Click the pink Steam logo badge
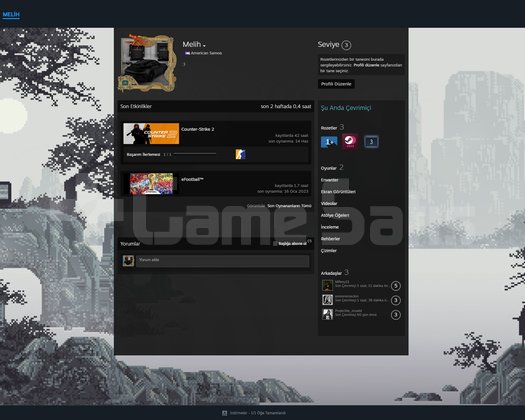 [350, 141]
